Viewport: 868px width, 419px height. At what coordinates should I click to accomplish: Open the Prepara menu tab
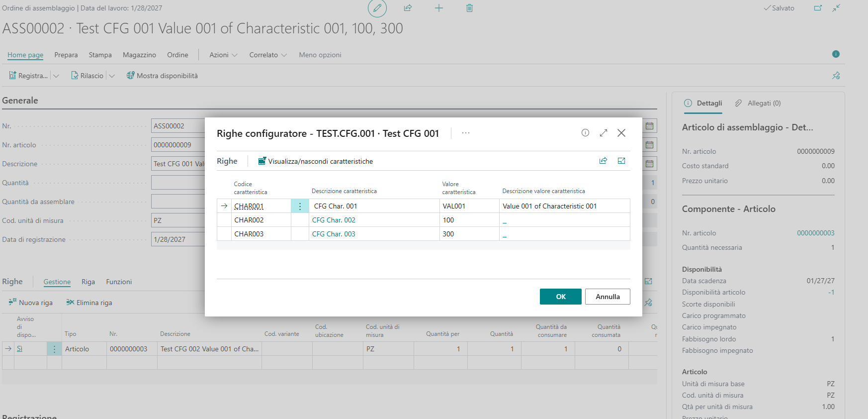[x=66, y=55]
